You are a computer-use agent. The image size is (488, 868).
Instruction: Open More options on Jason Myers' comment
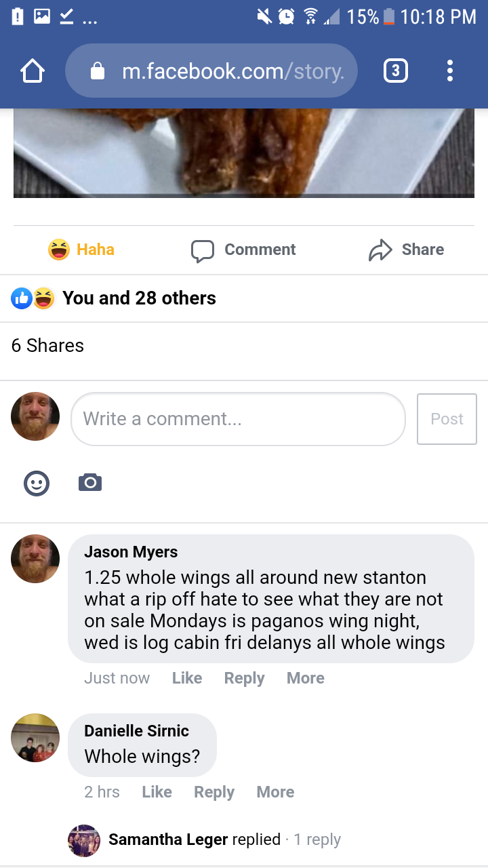[x=305, y=678]
